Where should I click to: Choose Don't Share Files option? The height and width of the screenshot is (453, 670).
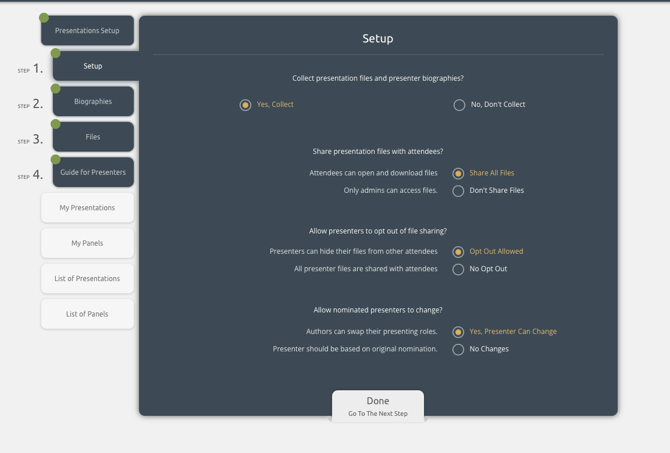458,191
